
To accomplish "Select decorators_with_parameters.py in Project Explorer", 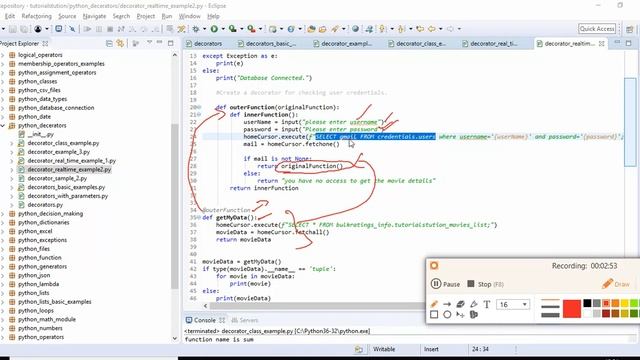I will click(68, 196).
